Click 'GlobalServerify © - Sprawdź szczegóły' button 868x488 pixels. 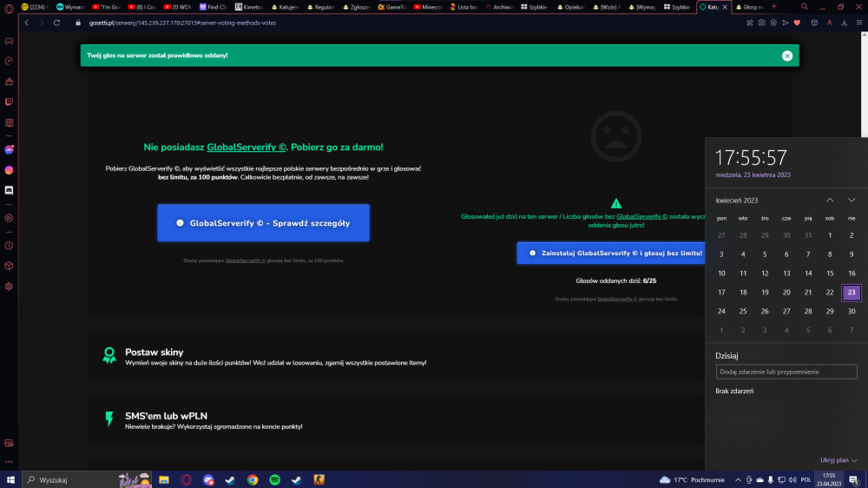coord(264,222)
